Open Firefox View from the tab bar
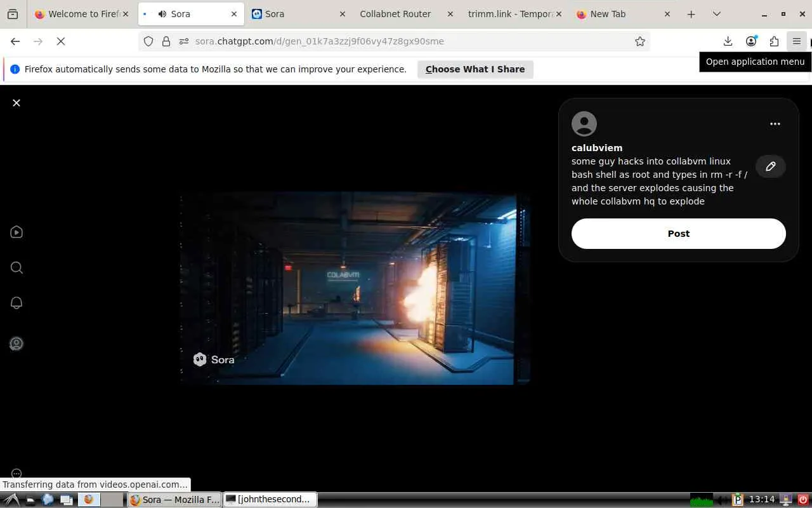 click(x=13, y=14)
